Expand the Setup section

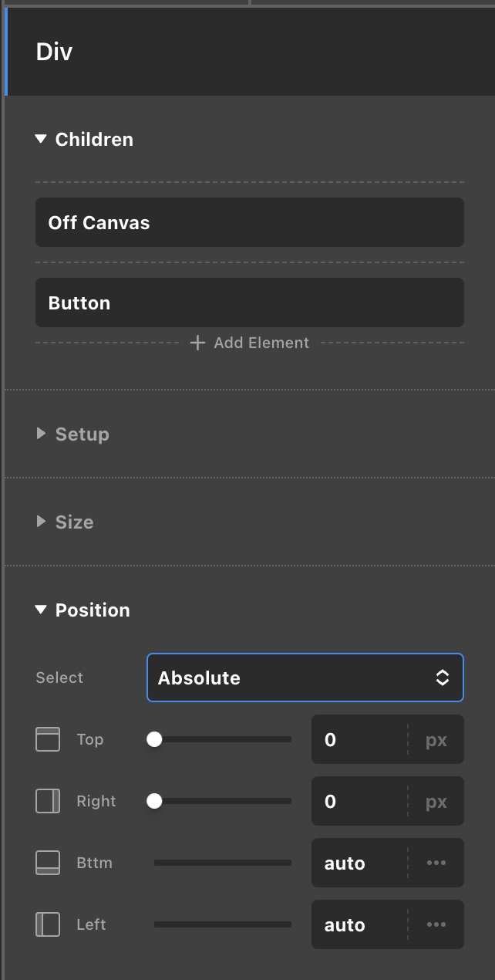(x=42, y=434)
